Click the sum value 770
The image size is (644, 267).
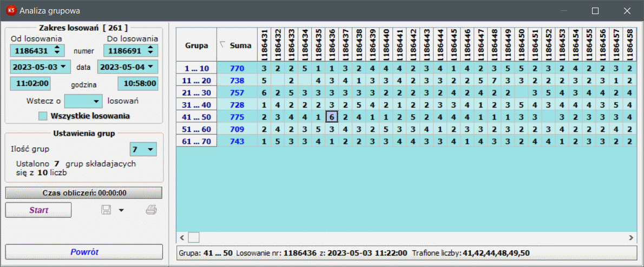click(237, 68)
